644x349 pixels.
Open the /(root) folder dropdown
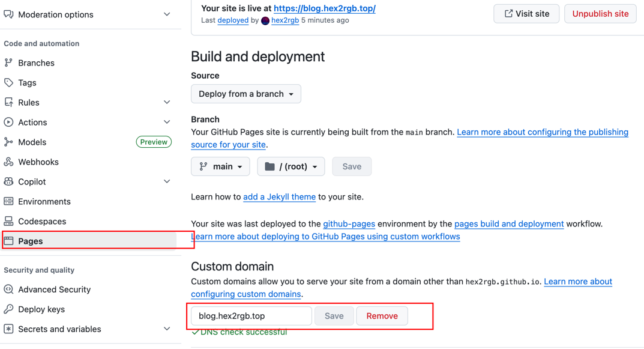click(x=290, y=166)
